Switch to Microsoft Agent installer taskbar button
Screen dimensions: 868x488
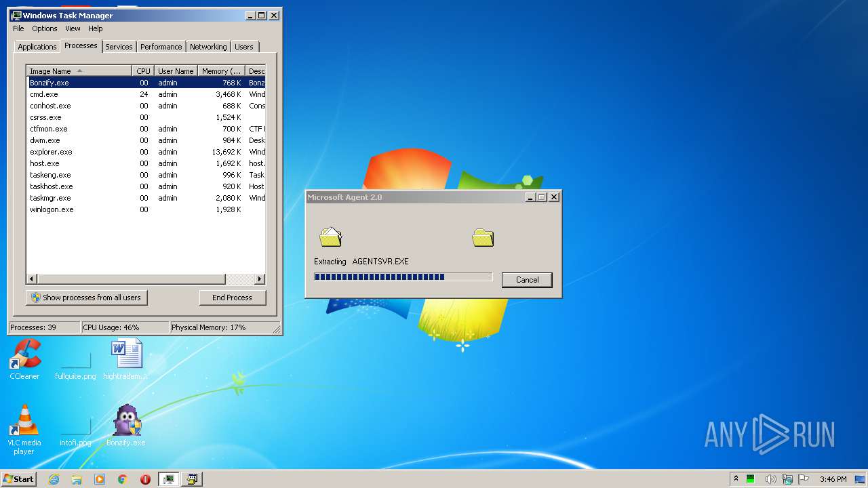[192, 479]
